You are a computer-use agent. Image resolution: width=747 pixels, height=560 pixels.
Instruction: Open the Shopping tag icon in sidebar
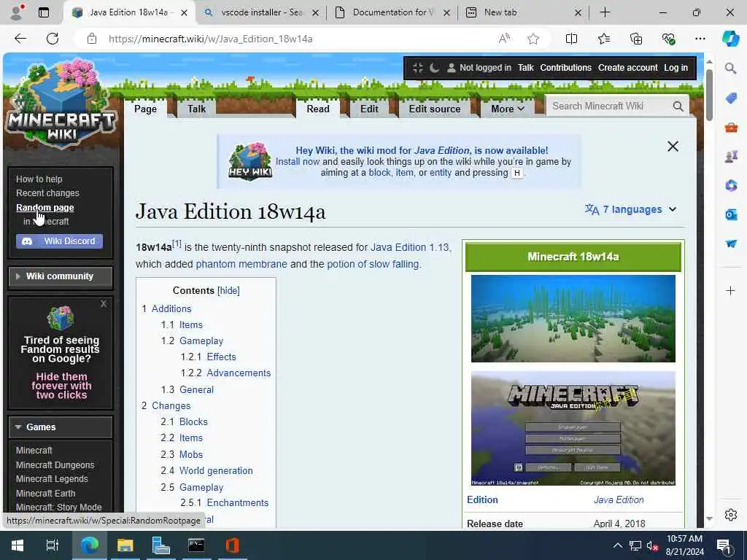(731, 98)
